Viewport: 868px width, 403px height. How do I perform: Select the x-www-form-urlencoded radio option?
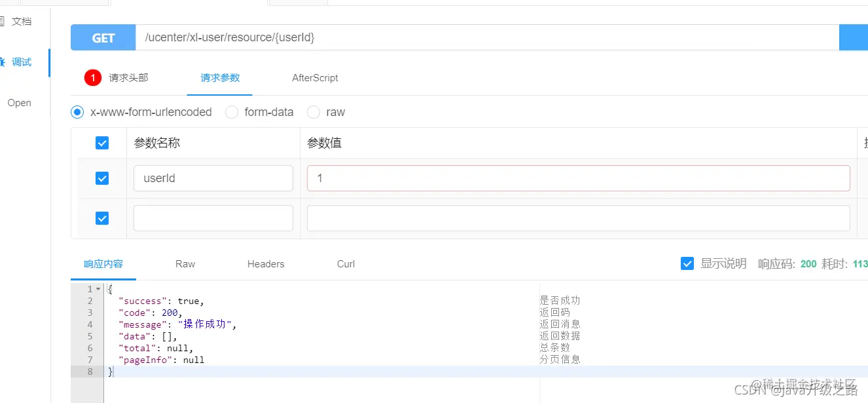77,112
